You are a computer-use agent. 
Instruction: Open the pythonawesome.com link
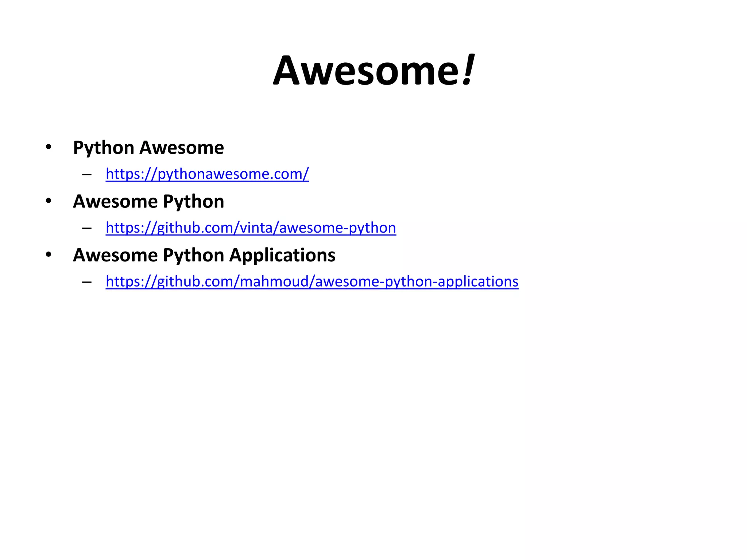coord(207,174)
